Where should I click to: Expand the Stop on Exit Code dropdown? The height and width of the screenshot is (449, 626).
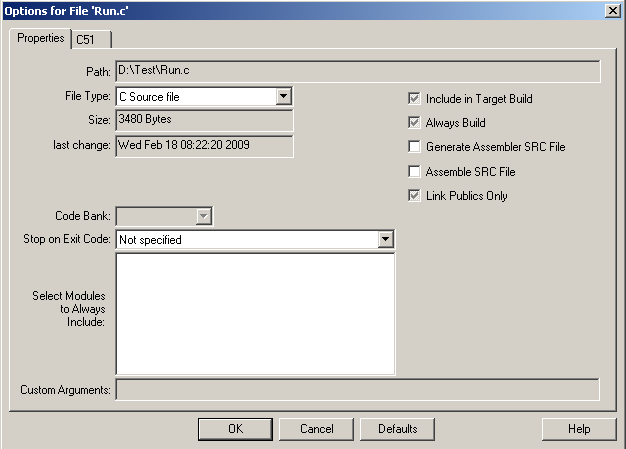tap(385, 239)
